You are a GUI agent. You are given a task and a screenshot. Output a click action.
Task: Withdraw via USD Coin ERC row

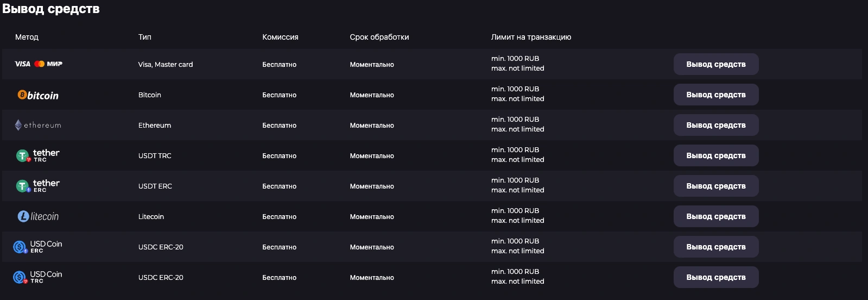click(715, 247)
